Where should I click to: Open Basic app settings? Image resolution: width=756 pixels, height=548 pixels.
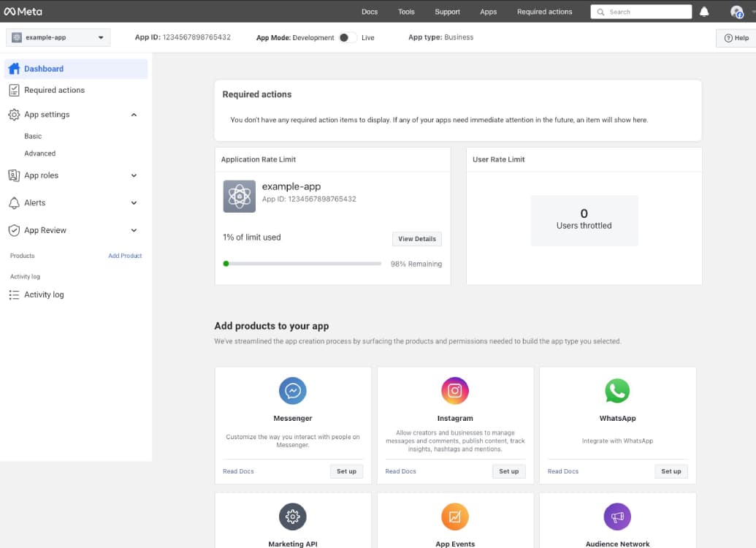click(x=33, y=136)
